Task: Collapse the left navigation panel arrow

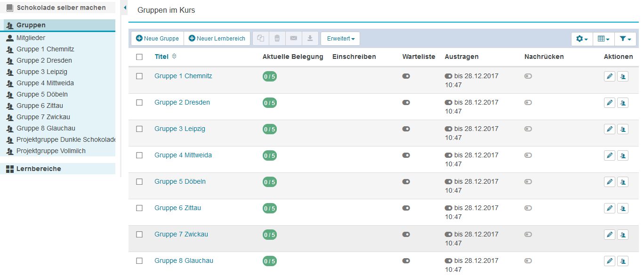Action: point(125,8)
